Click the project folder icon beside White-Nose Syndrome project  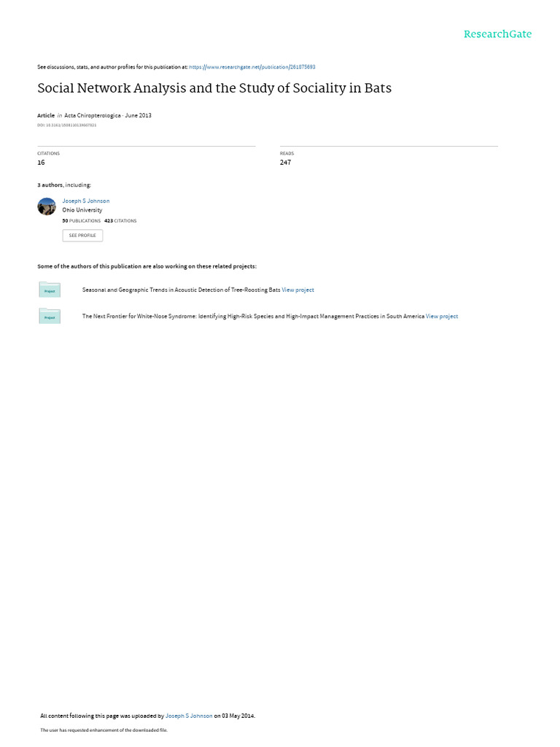click(x=50, y=316)
